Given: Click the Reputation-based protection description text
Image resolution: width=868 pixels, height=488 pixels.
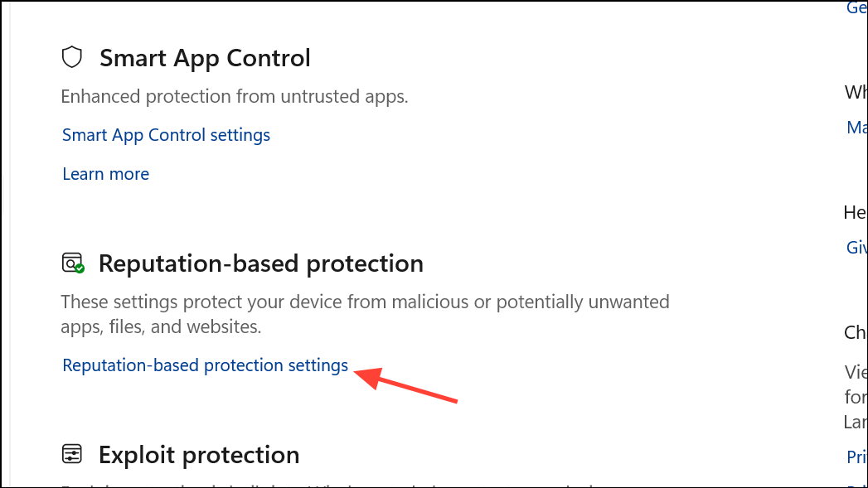Looking at the screenshot, I should 365,314.
